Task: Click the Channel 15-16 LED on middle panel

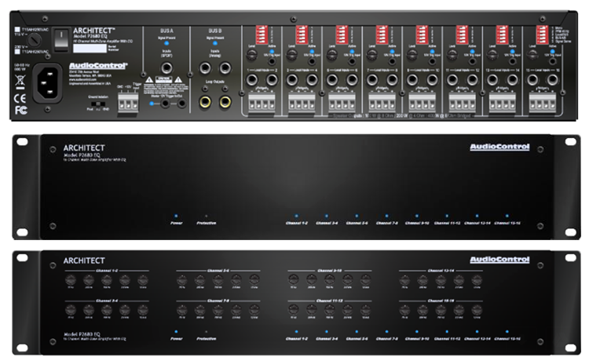Action: coord(507,216)
